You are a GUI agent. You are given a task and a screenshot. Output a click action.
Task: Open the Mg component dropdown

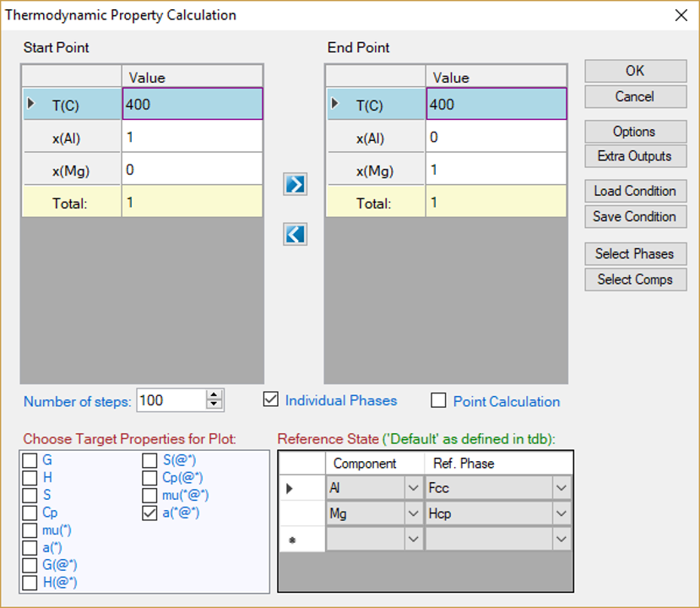coord(413,513)
